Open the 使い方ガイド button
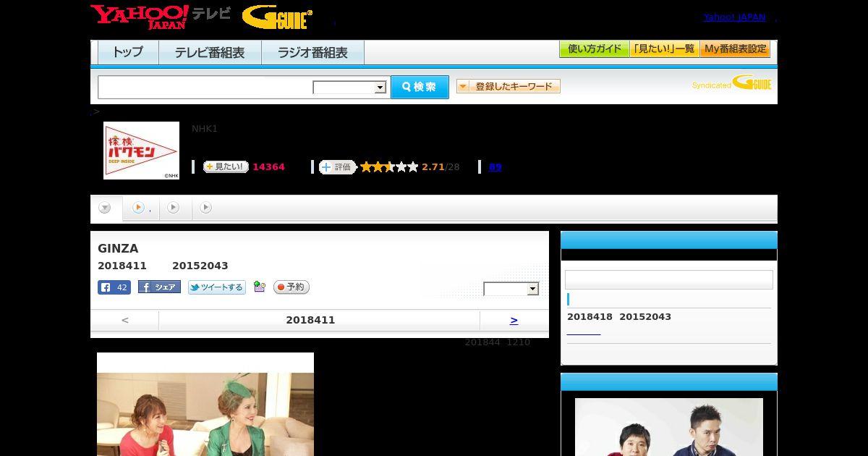Viewport: 868px width, 456px height. point(595,49)
